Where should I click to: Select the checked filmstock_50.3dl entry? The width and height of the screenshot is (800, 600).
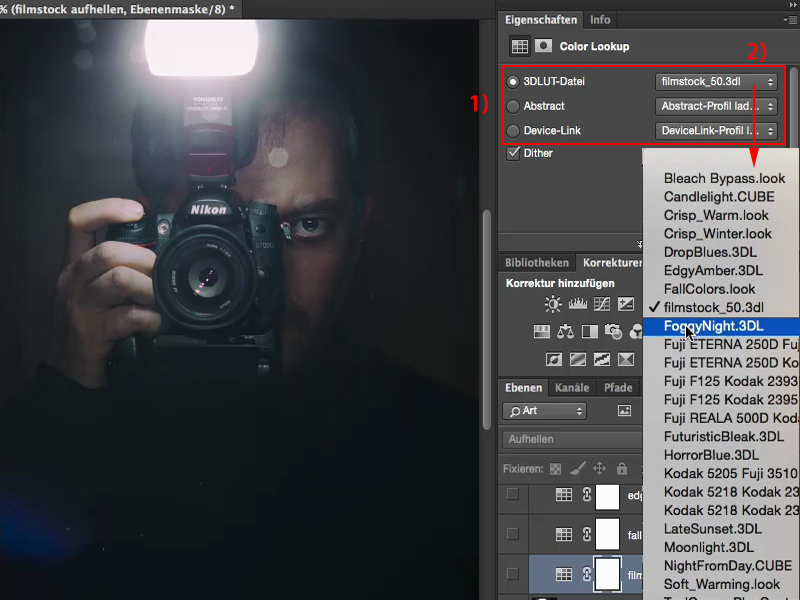click(x=720, y=308)
